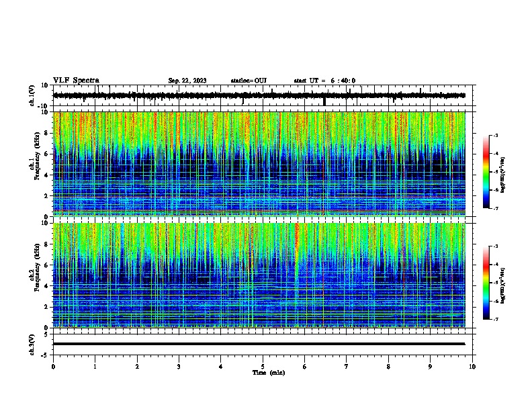The height and width of the screenshot is (411, 532).
Task: Click the time axis tick label '3'
Action: click(179, 367)
